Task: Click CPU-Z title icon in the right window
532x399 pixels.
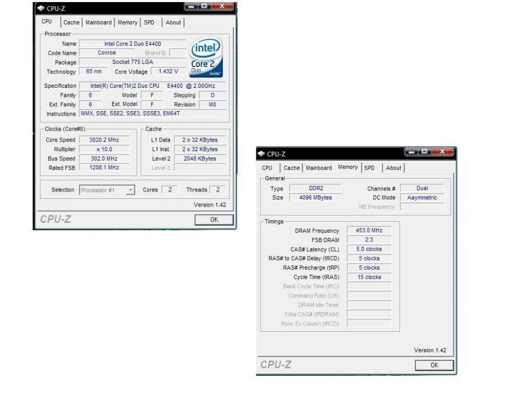Action: click(261, 154)
